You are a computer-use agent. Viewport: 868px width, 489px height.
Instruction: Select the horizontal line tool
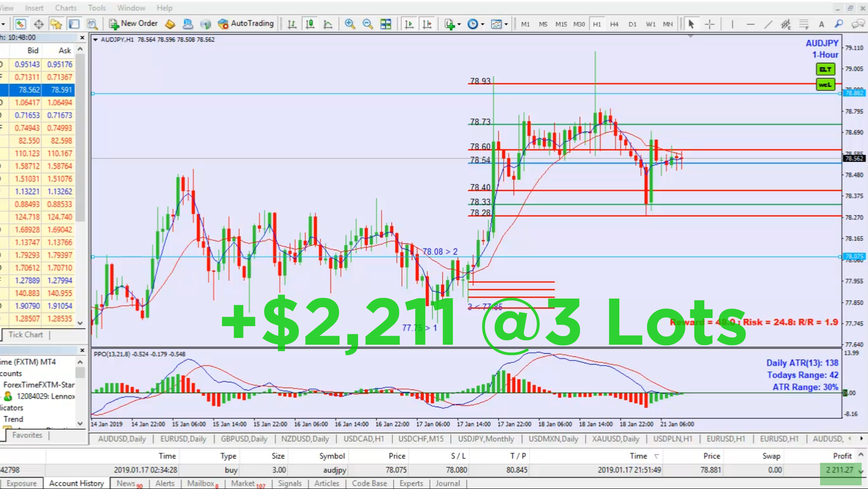coord(750,24)
